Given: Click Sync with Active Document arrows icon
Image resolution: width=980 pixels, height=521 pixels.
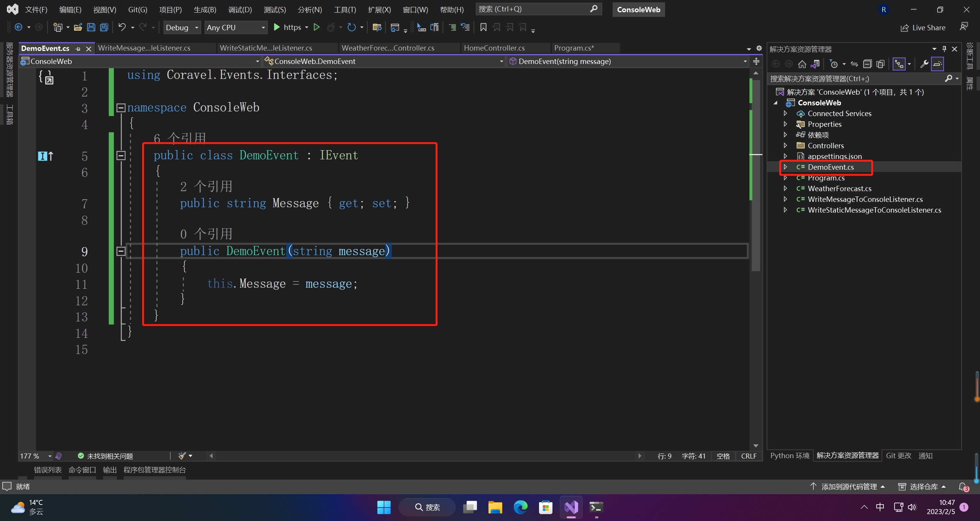Looking at the screenshot, I should (854, 64).
